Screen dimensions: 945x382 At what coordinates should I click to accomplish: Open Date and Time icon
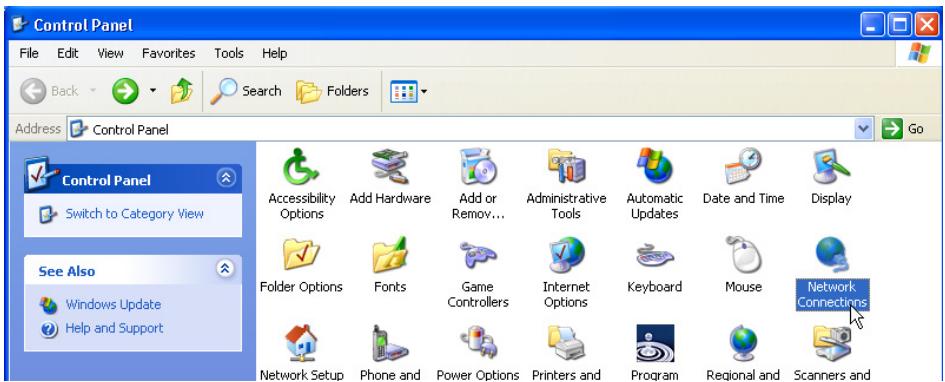click(x=743, y=167)
